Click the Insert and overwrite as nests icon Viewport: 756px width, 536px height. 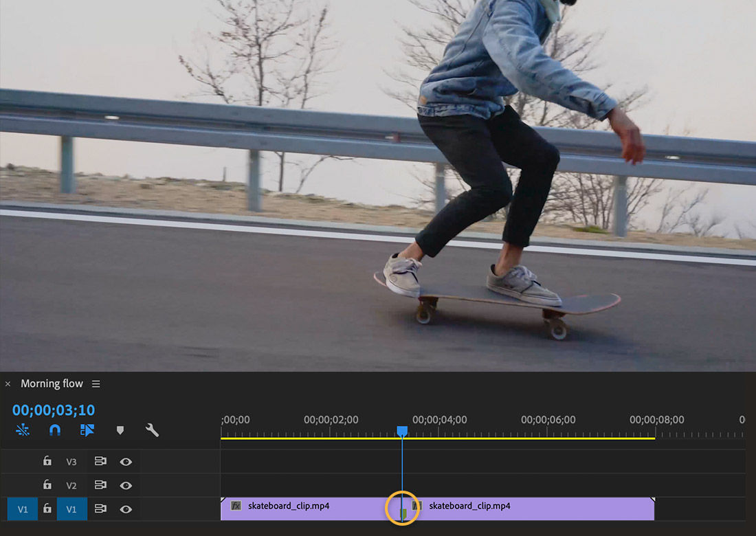(x=85, y=430)
